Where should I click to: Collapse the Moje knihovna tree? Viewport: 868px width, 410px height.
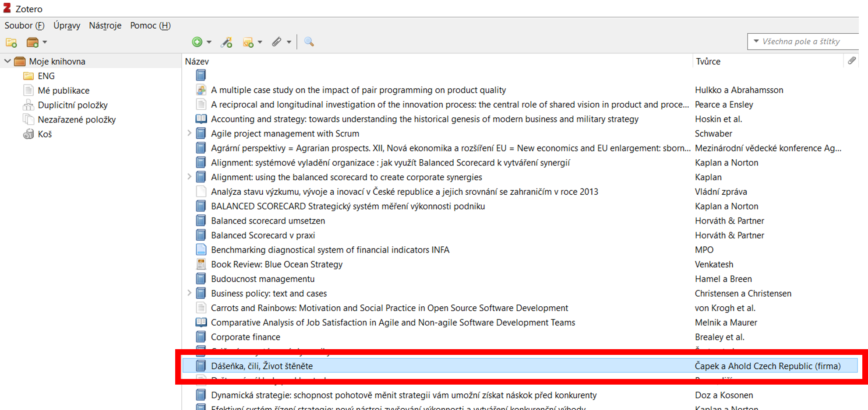tap(7, 61)
